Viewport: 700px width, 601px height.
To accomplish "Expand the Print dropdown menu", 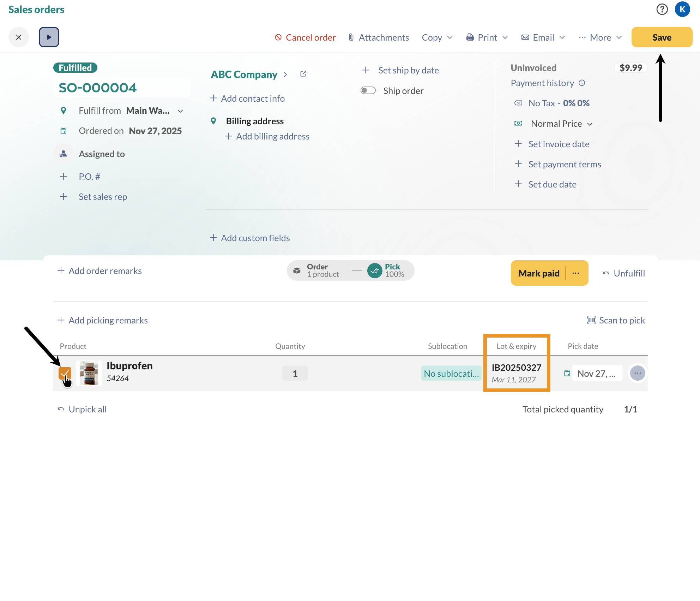I will (487, 37).
